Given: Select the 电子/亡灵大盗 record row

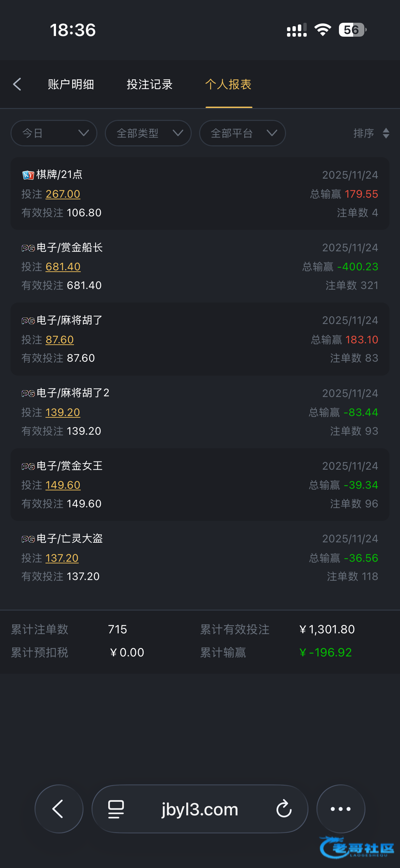Looking at the screenshot, I should 200,557.
